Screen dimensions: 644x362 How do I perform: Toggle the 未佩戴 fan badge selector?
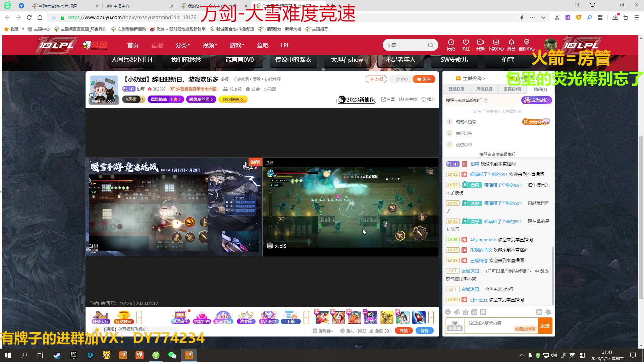point(454,326)
